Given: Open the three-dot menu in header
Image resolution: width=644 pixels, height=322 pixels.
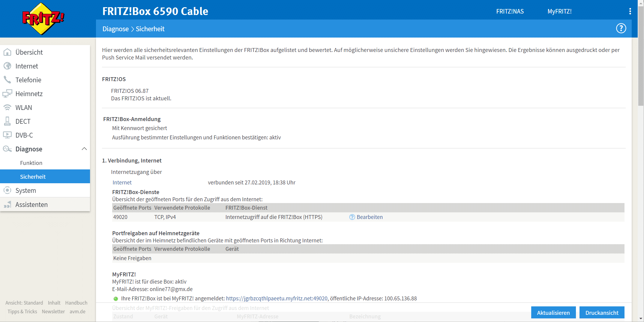Looking at the screenshot, I should (630, 11).
